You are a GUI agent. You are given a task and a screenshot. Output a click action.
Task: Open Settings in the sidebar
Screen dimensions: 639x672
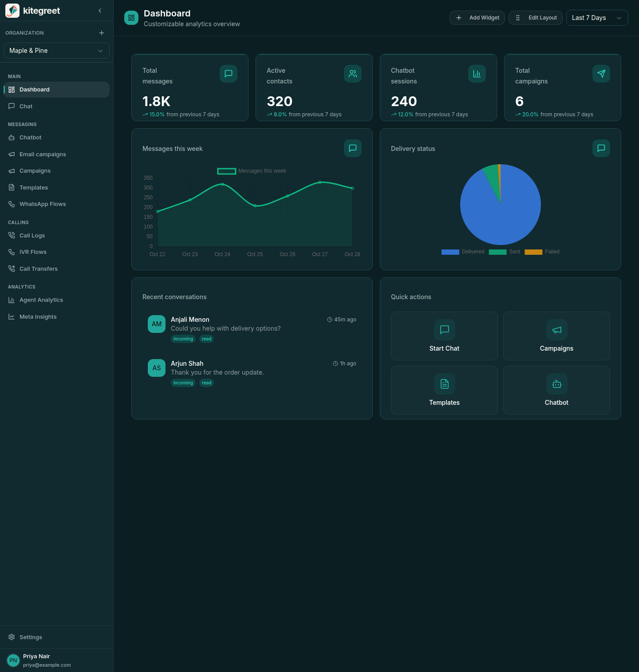click(56, 637)
